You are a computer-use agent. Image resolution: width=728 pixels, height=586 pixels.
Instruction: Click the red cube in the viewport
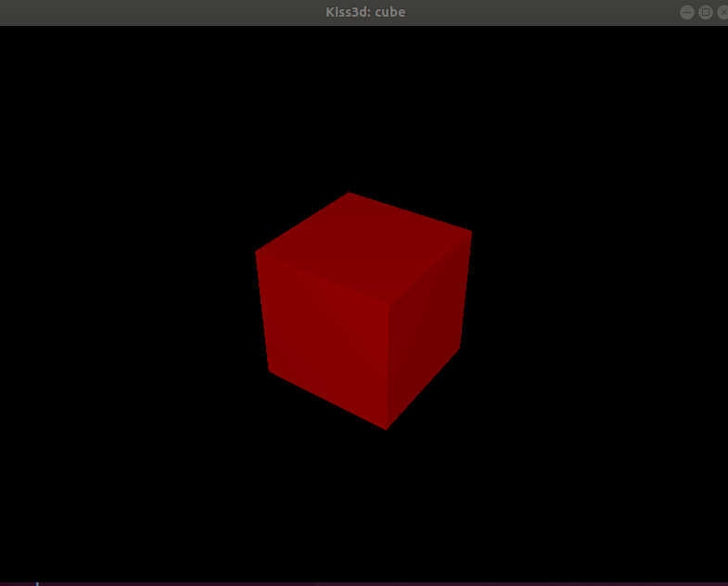364,312
